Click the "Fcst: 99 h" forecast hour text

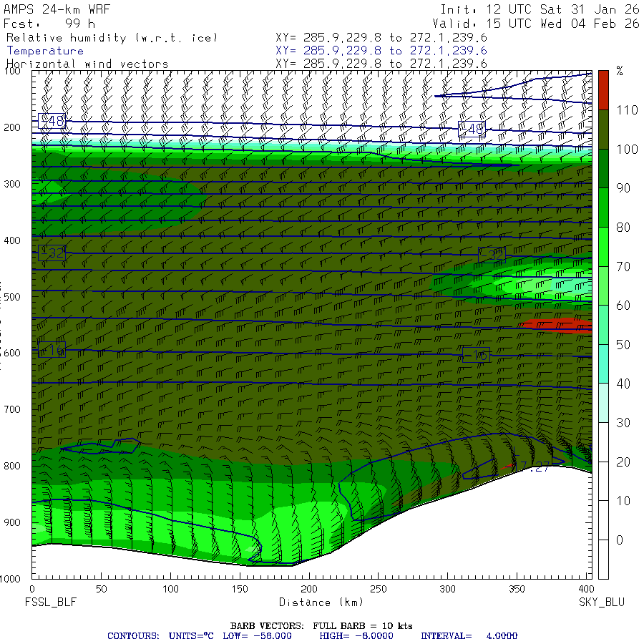(49, 24)
